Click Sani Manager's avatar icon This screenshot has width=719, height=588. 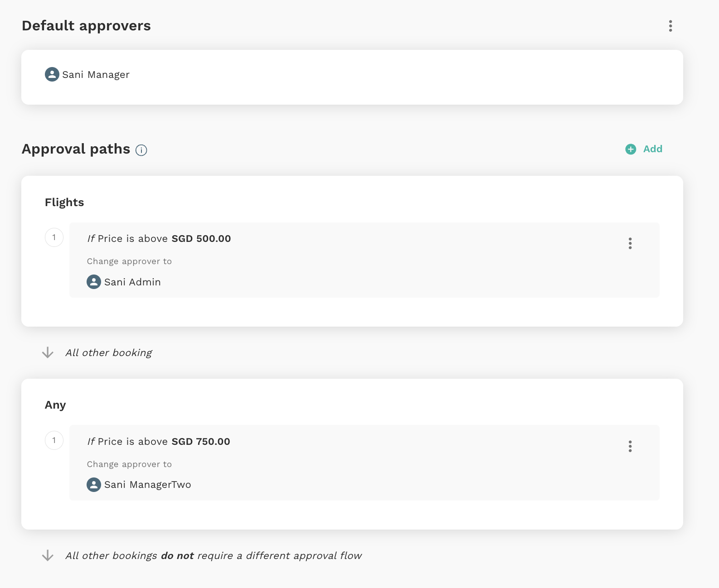click(52, 74)
